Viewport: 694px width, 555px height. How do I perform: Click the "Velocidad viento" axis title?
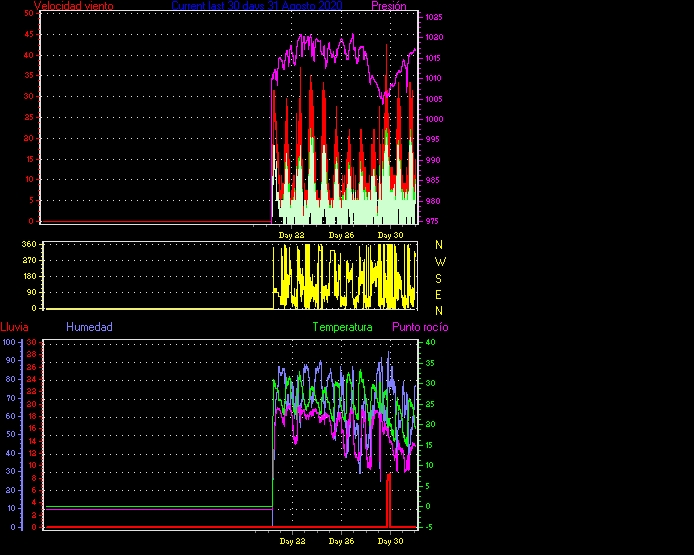tap(73, 6)
